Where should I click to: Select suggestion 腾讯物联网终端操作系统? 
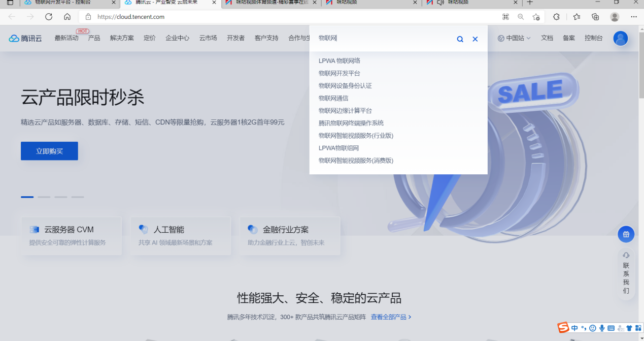point(351,123)
